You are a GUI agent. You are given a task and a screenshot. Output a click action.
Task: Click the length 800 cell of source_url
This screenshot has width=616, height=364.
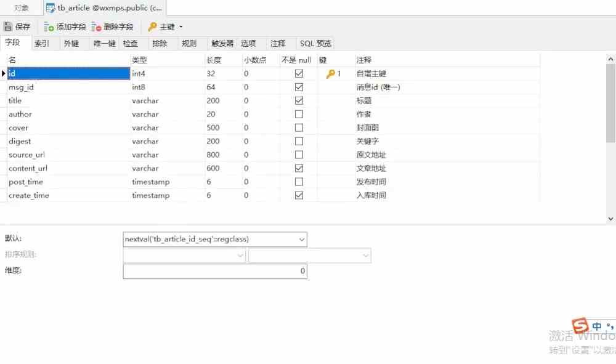pos(224,155)
